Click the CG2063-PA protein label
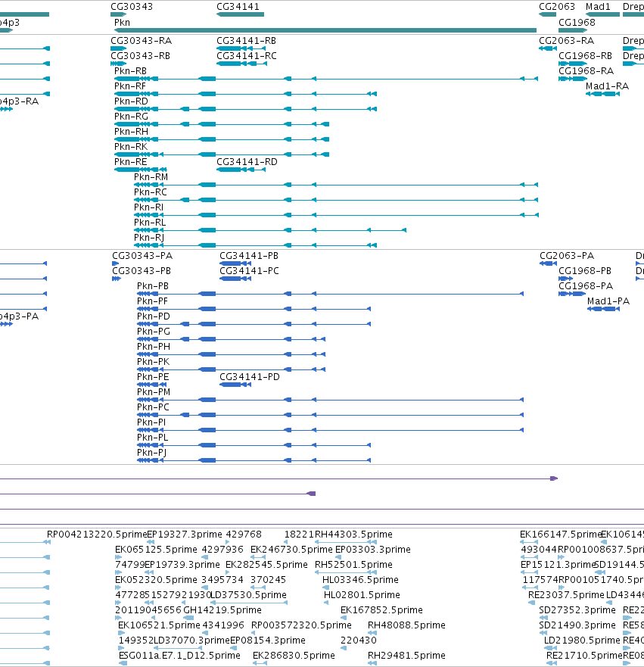This screenshot has height=667, width=644. point(567,256)
